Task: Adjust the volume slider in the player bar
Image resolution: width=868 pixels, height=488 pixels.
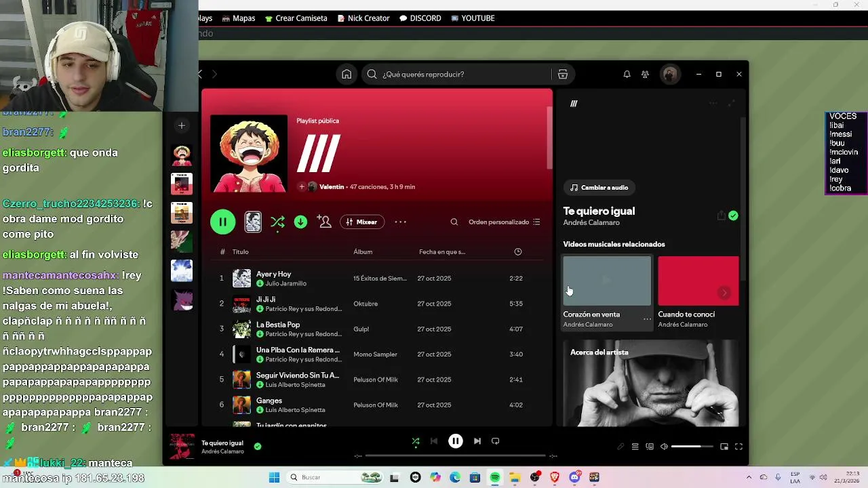Action: tap(692, 447)
